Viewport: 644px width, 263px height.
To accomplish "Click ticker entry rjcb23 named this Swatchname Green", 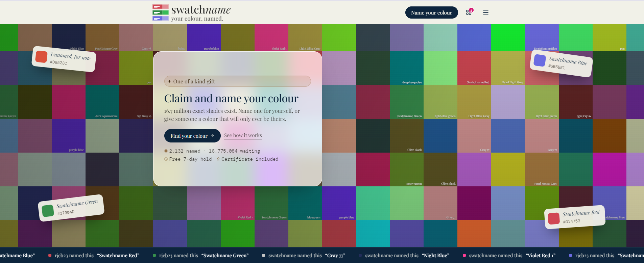I will click(201, 256).
